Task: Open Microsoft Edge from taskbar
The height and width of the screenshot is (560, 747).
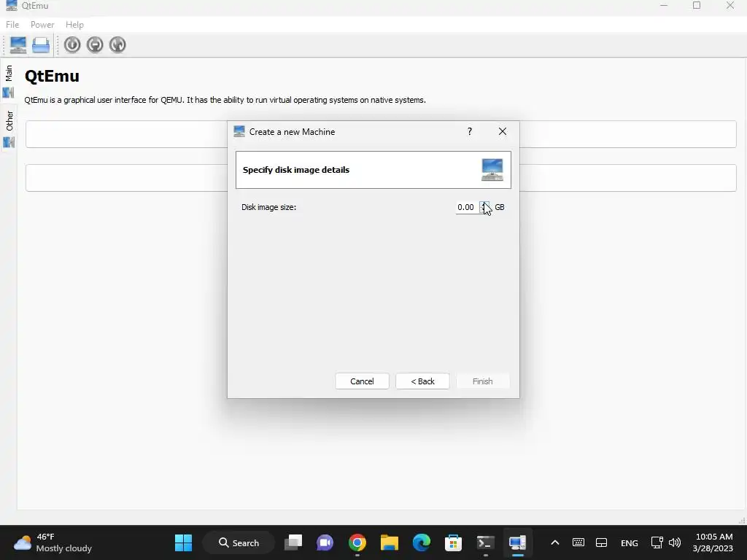Action: pyautogui.click(x=421, y=542)
